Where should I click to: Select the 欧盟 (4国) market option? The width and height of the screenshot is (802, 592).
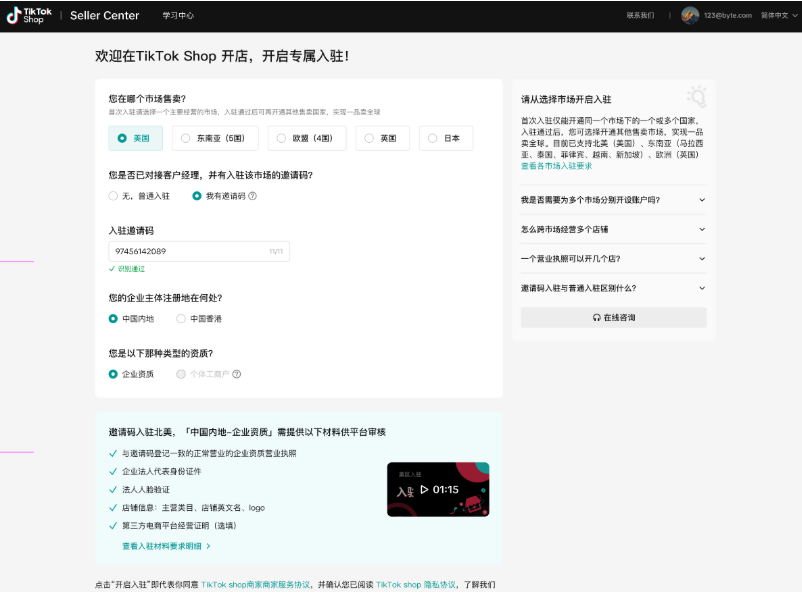[x=307, y=138]
